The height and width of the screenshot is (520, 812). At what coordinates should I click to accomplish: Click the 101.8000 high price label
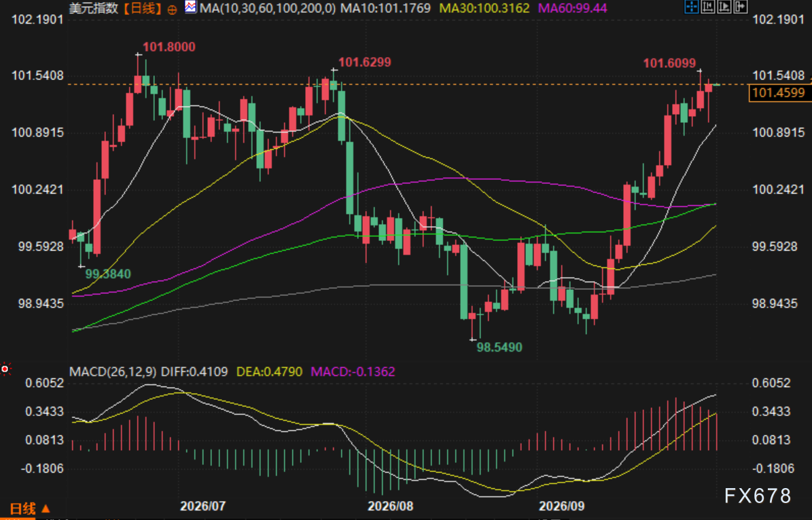pyautogui.click(x=169, y=47)
